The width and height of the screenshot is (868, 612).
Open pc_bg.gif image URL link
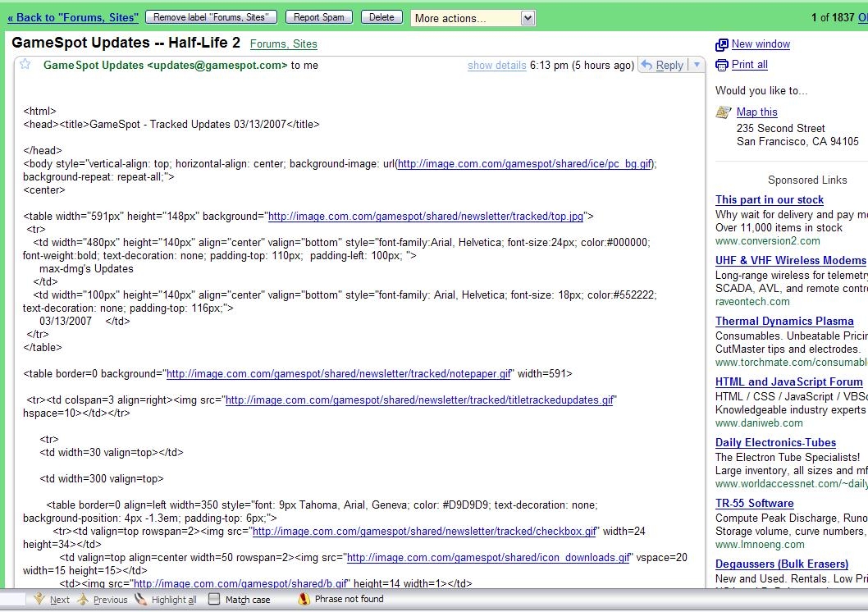(525, 164)
